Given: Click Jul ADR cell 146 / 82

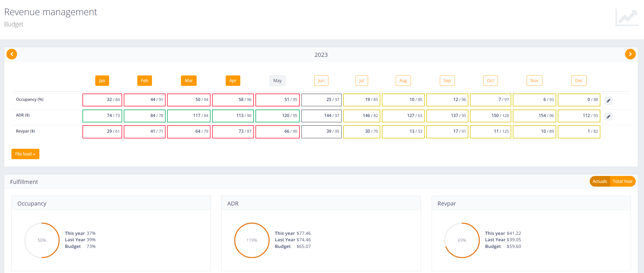Looking at the screenshot, I should pos(362,116).
